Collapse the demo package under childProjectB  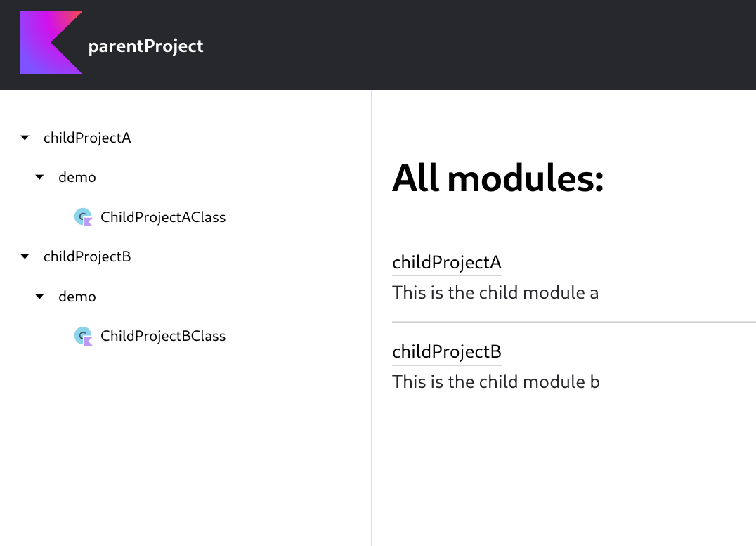click(x=39, y=297)
